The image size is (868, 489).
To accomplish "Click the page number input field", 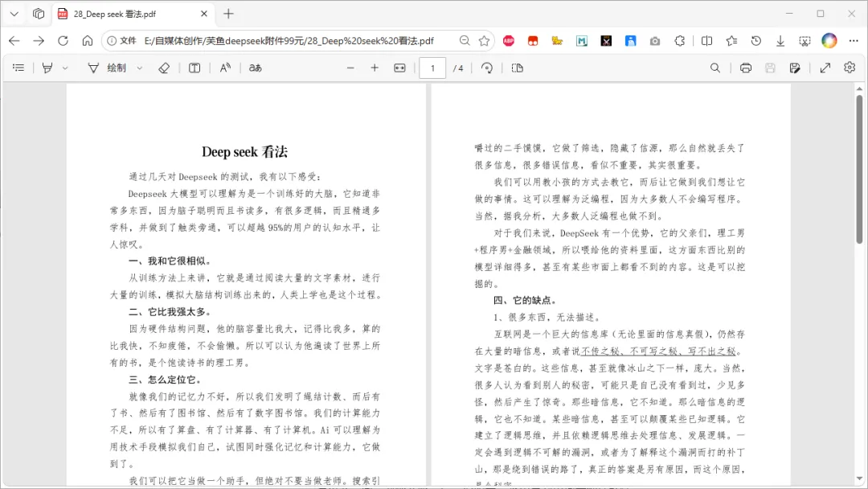I will (432, 68).
